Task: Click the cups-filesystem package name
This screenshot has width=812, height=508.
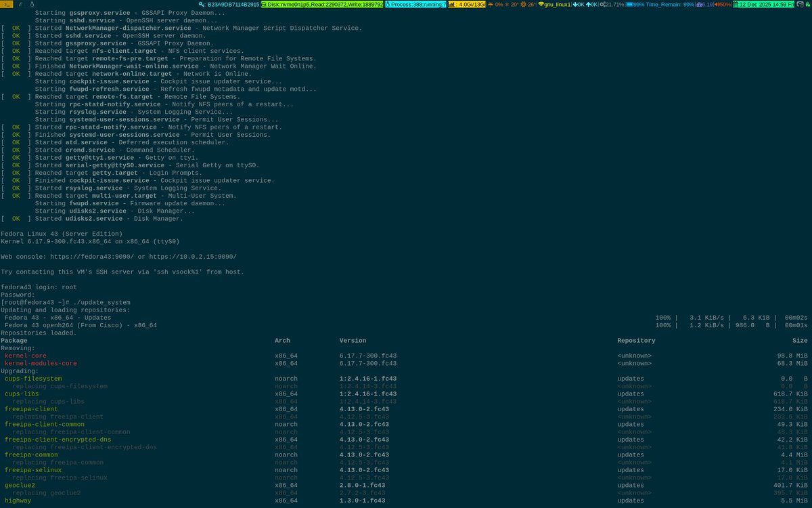Action: coord(33,379)
